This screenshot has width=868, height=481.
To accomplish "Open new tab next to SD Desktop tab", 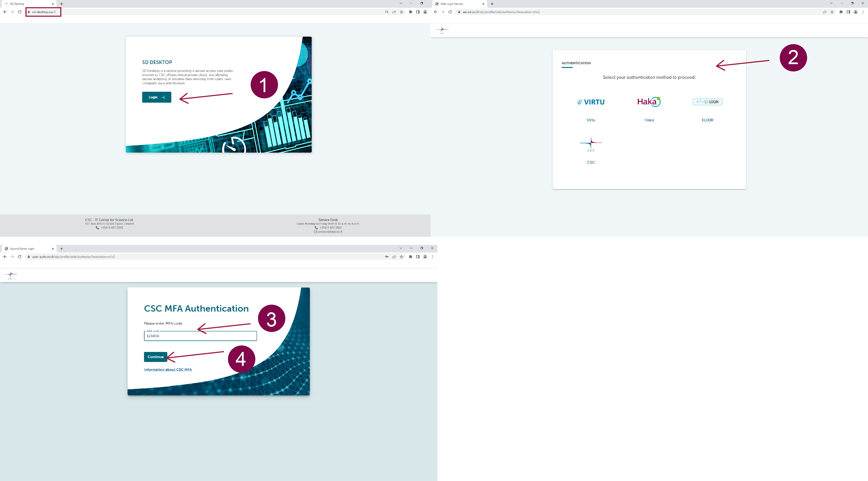I will click(61, 4).
